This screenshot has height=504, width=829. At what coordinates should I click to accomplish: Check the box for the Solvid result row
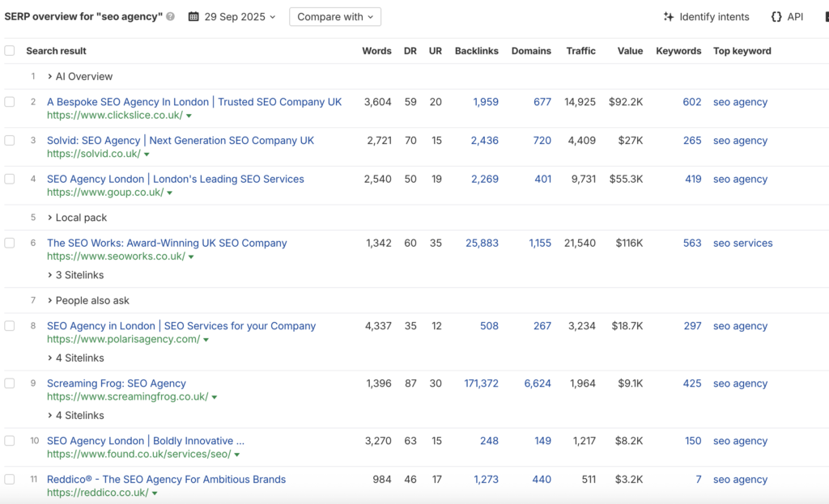click(10, 141)
